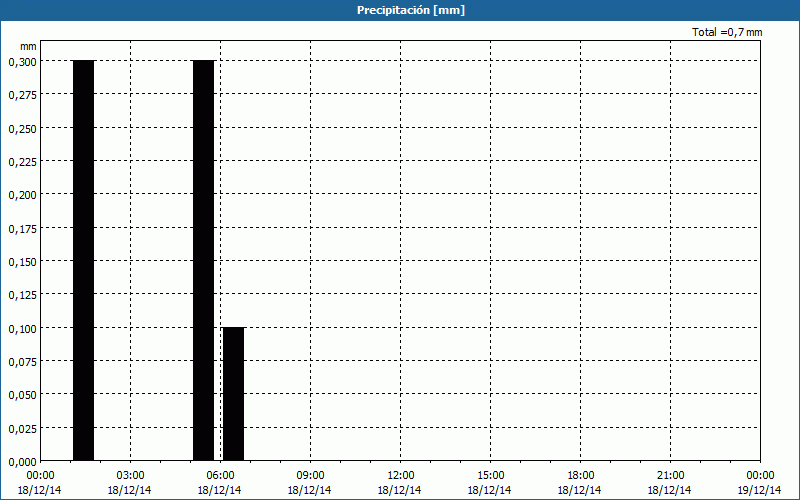
Task: Click the 00:00 18/12/14 time label
Action: pyautogui.click(x=39, y=483)
